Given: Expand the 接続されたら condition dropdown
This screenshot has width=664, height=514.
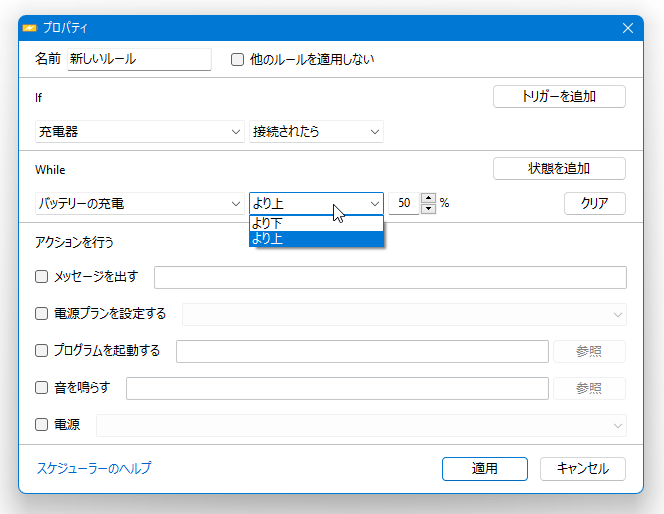Looking at the screenshot, I should click(x=316, y=132).
